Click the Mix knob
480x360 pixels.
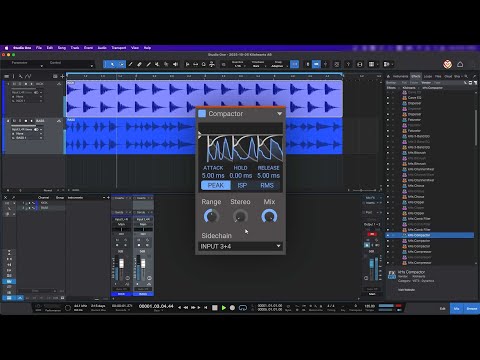point(269,216)
